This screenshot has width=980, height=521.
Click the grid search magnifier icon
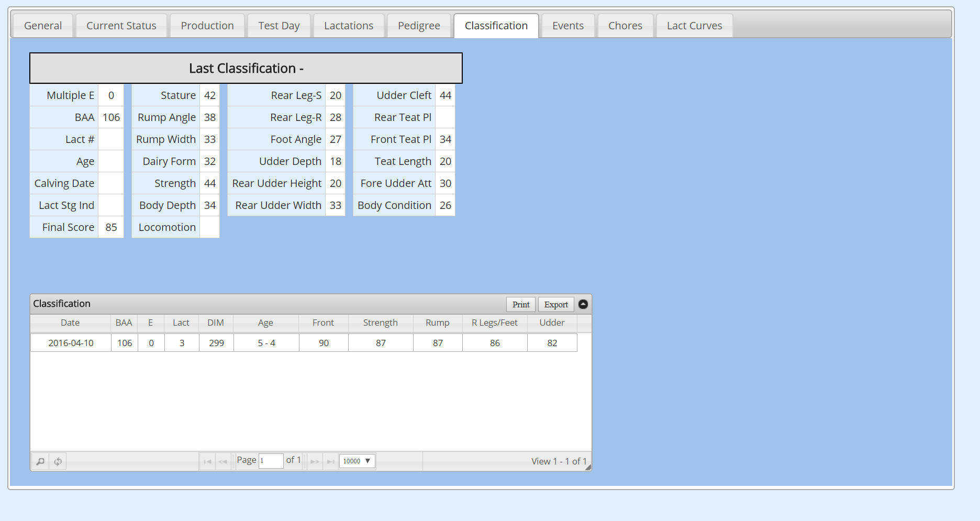coord(40,461)
